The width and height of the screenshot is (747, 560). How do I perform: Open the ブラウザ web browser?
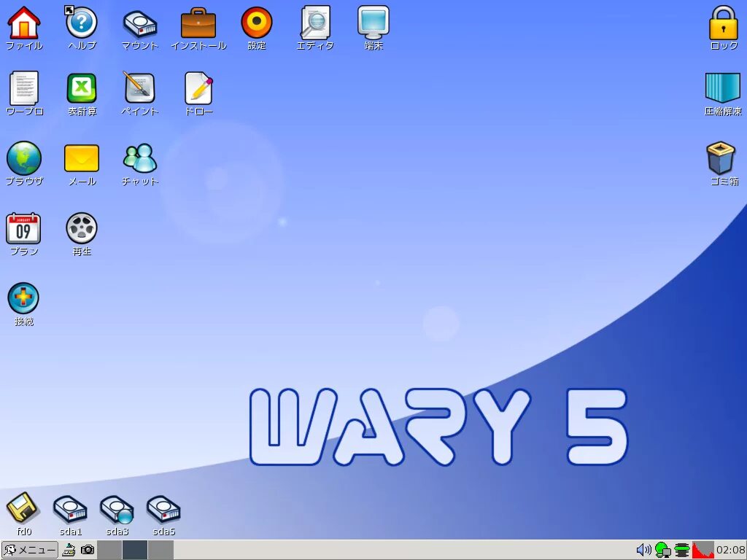point(24,157)
